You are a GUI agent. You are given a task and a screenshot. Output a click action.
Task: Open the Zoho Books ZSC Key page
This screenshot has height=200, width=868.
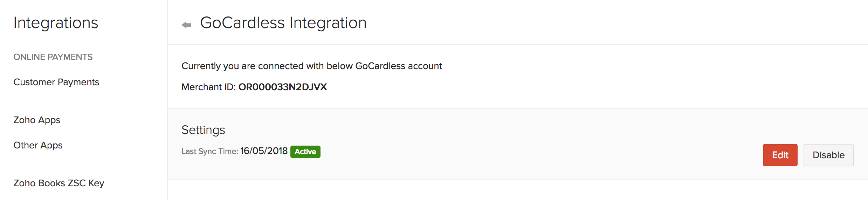[x=59, y=183]
